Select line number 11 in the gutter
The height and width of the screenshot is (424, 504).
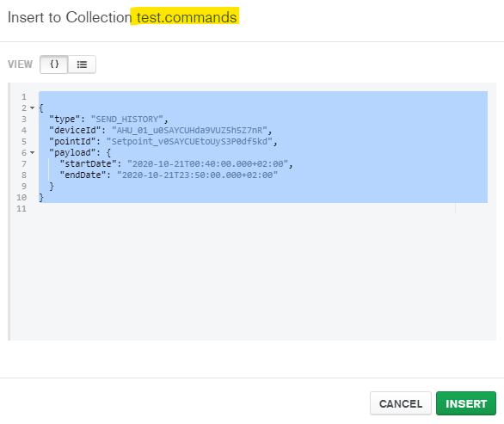[x=22, y=209]
